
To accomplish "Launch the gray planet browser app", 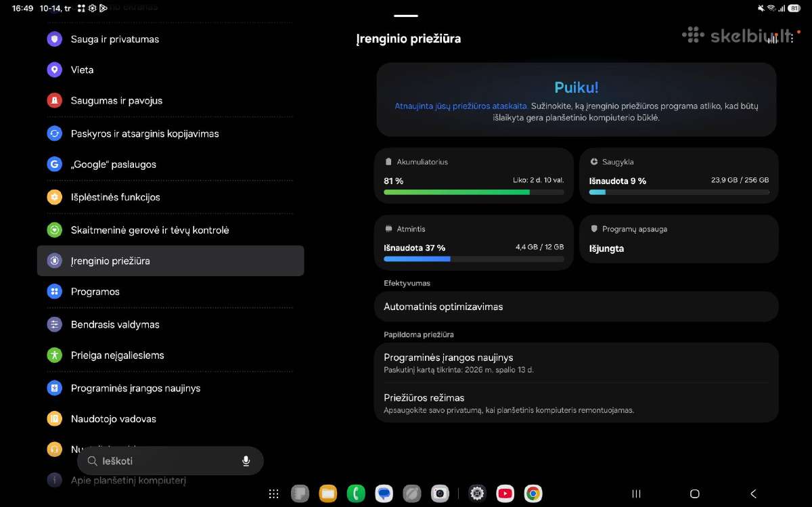I will click(412, 494).
